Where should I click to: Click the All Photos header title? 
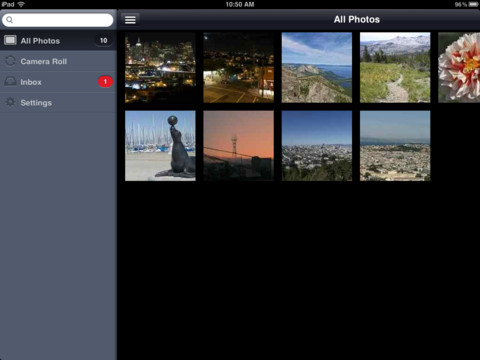point(357,20)
